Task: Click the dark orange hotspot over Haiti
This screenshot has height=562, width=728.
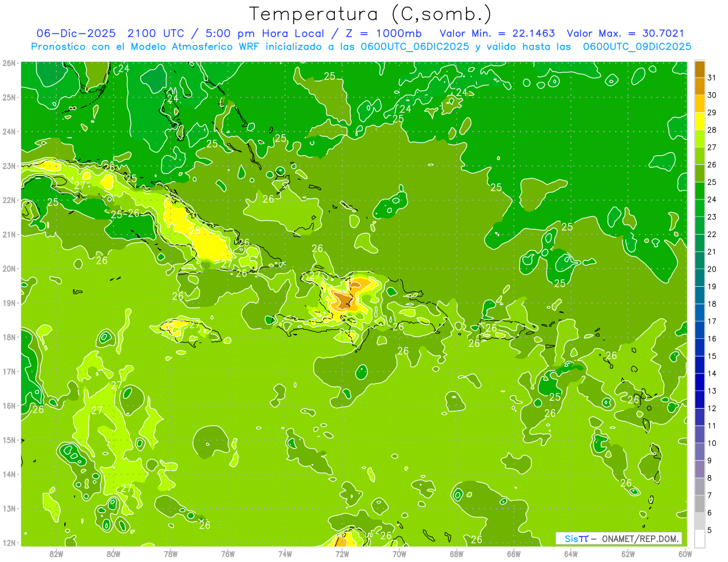Action: point(343,301)
